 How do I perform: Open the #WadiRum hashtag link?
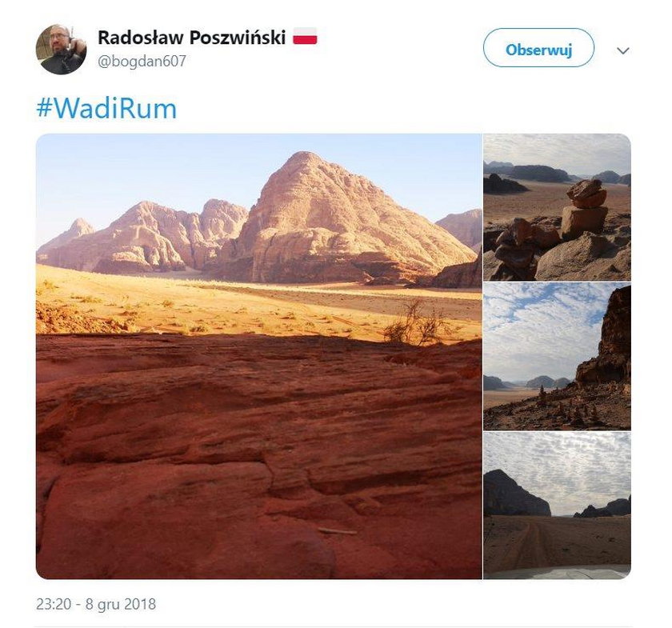[106, 109]
